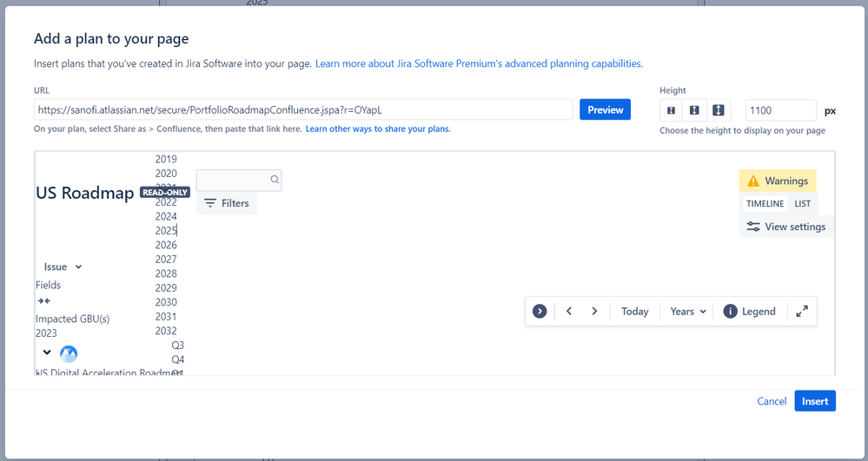This screenshot has width=868, height=461.
Task: Click the US Roadmap title
Action: (84, 193)
